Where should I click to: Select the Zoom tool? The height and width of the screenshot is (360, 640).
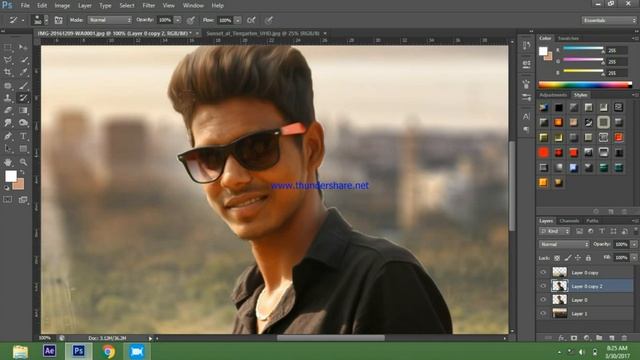click(x=23, y=162)
